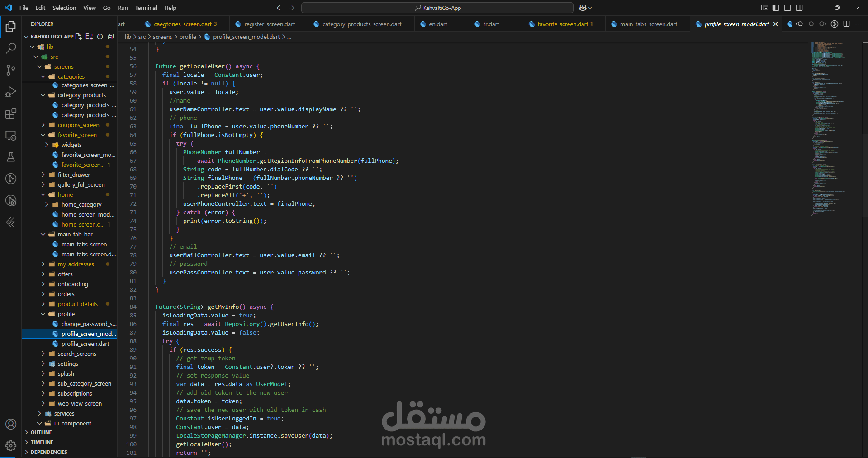The image size is (868, 458).
Task: Click the 'src' breadcrumb segment
Action: (x=142, y=37)
